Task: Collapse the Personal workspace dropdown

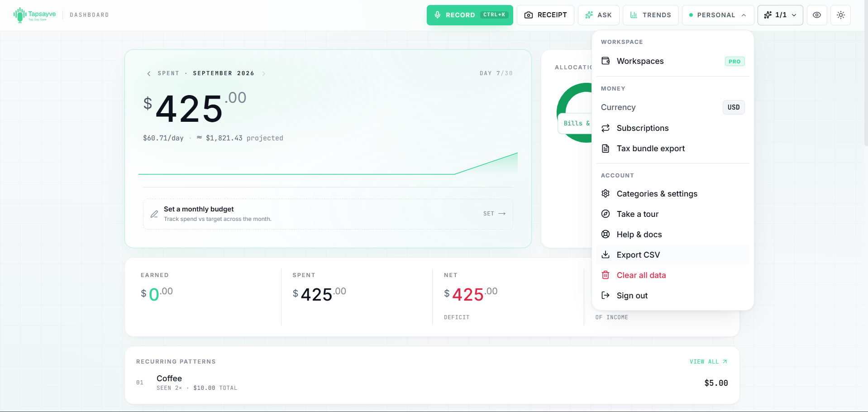Action: (x=718, y=15)
